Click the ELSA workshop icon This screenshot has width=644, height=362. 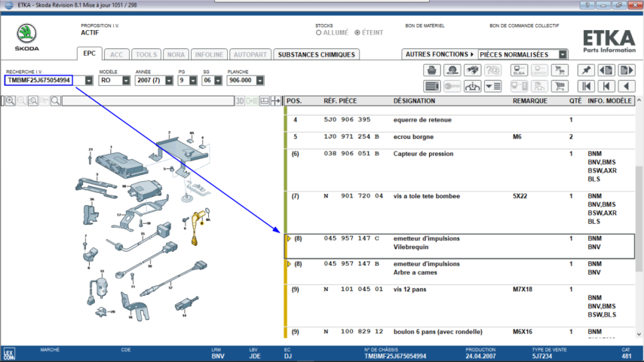(x=519, y=70)
